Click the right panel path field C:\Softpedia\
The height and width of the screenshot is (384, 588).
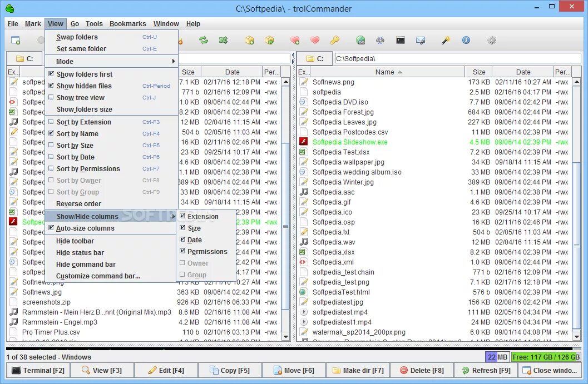tap(457, 58)
